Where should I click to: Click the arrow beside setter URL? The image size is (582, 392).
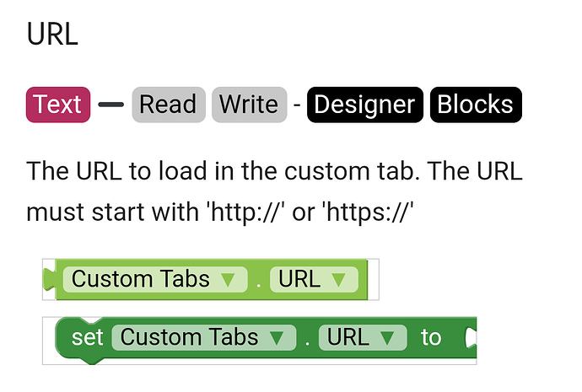tap(387, 338)
